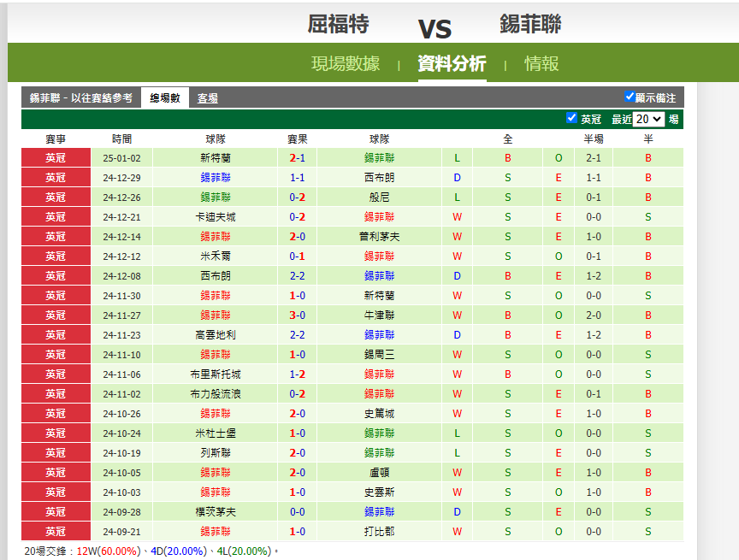
Task: Select the 資料分析 tab
Action: tap(452, 63)
